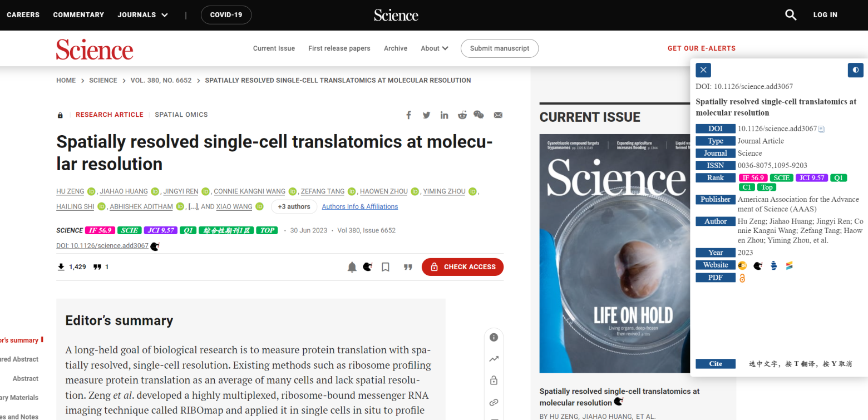
Task: Bookmark this article
Action: [x=385, y=267]
